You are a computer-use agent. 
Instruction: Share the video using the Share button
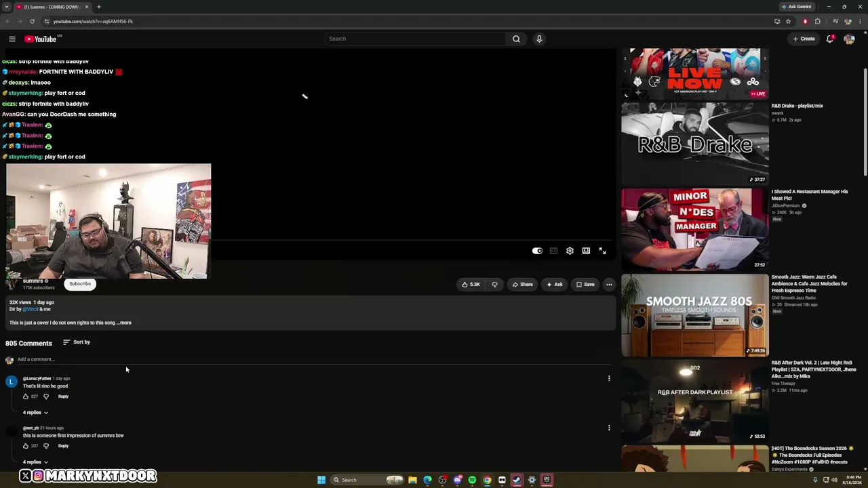pos(522,285)
